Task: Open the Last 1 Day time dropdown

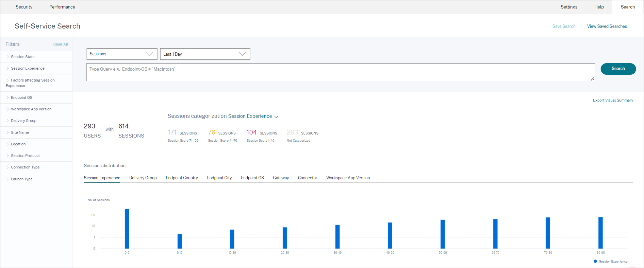Action: [x=205, y=54]
